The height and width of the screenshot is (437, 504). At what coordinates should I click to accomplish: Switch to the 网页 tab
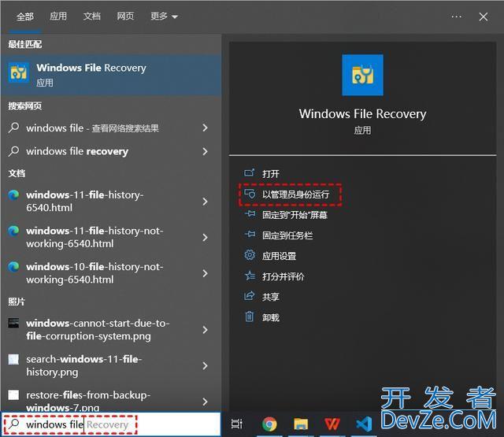tap(125, 16)
